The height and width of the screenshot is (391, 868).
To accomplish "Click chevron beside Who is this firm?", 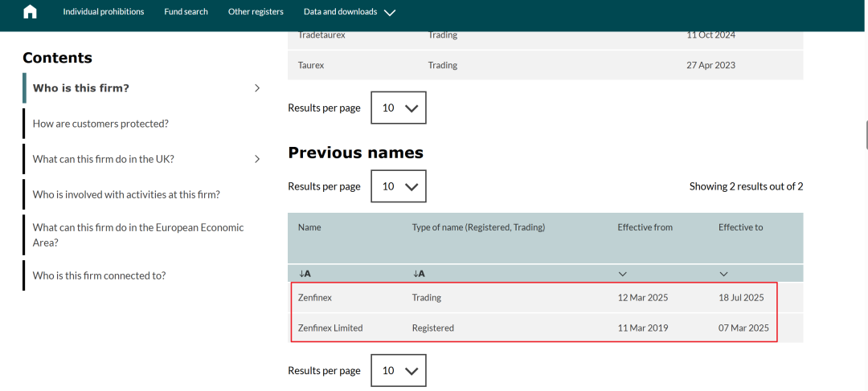I will click(x=257, y=88).
